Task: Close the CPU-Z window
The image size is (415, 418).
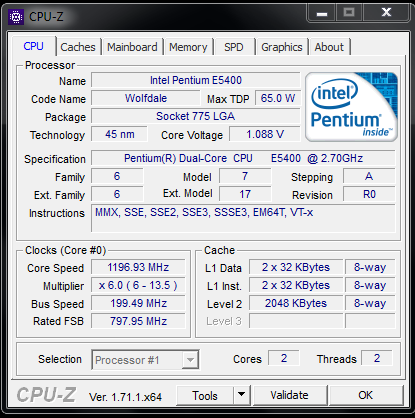Action: (386, 13)
